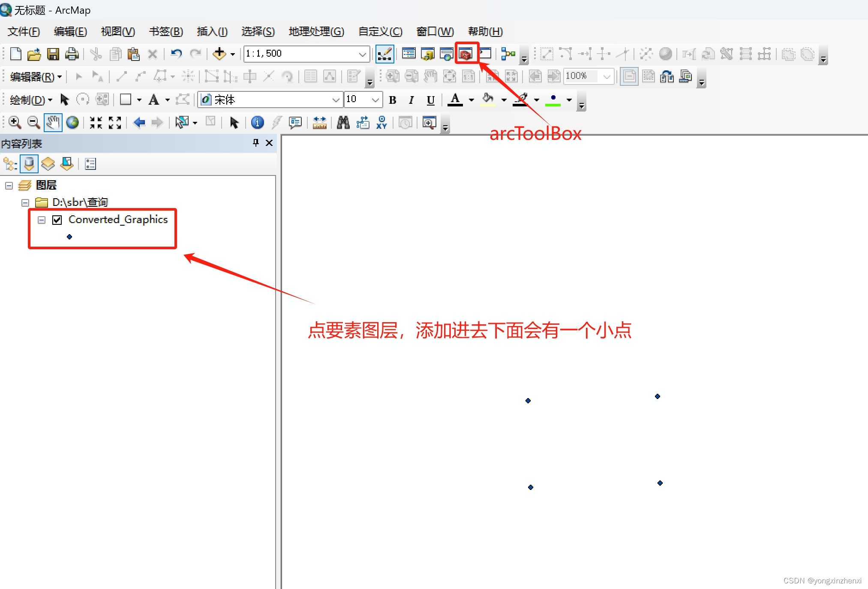Open the map scale dropdown
The height and width of the screenshot is (589, 868).
(362, 54)
